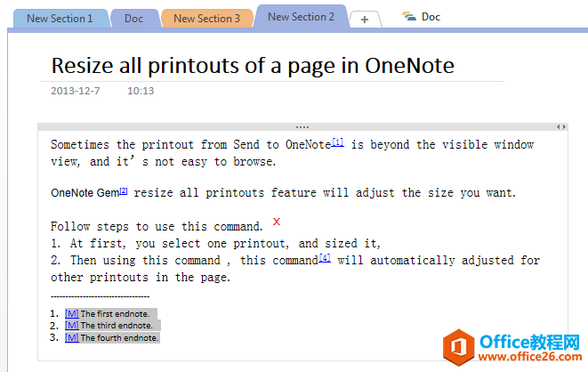Click the text The fourth endnote.
588x372 pixels.
[119, 338]
